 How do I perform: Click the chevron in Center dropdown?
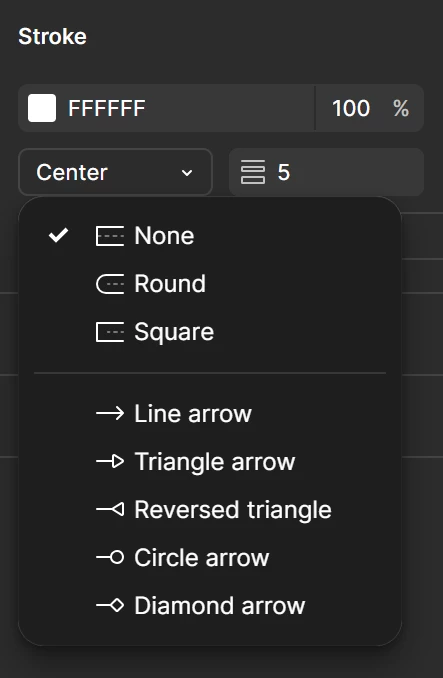point(187,173)
